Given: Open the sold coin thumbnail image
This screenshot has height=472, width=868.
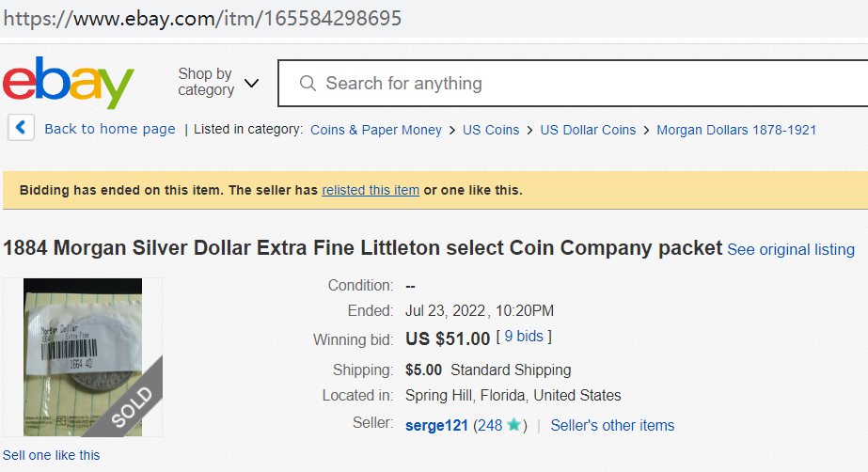Looking at the screenshot, I should 83,357.
